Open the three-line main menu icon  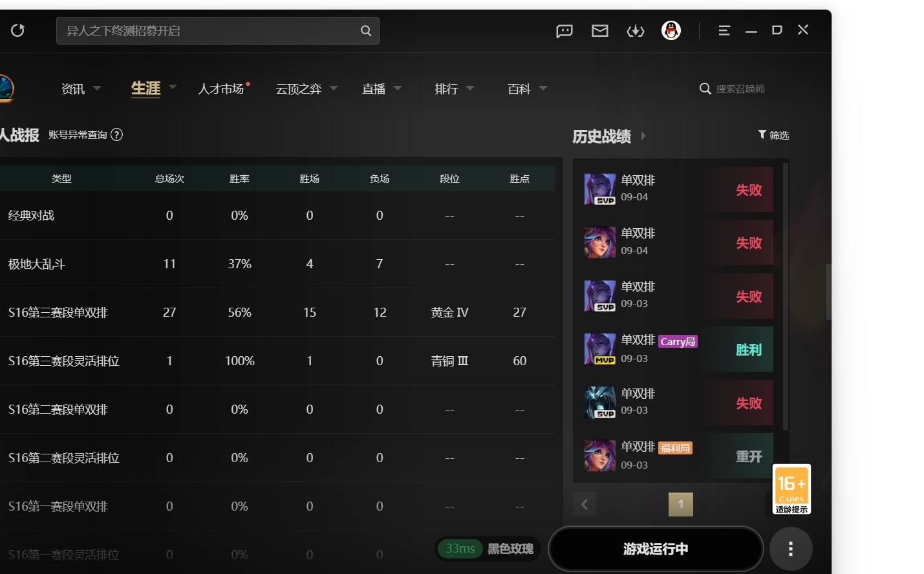click(x=724, y=30)
